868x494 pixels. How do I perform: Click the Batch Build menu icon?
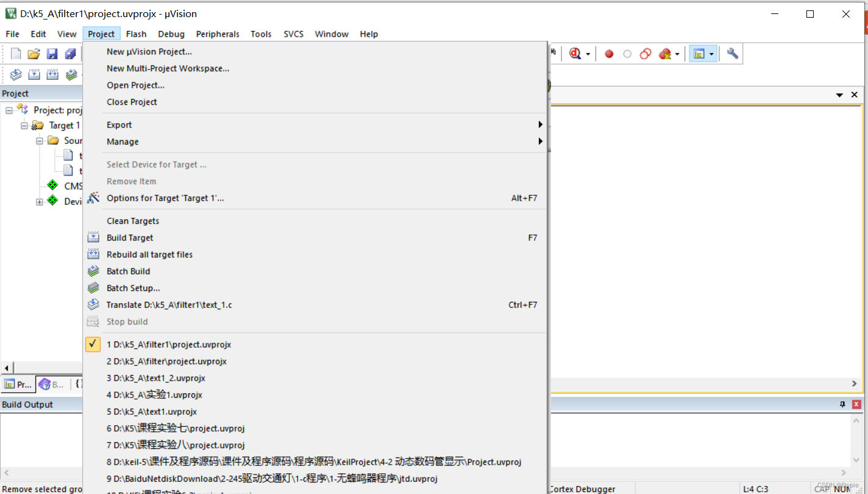tap(93, 271)
